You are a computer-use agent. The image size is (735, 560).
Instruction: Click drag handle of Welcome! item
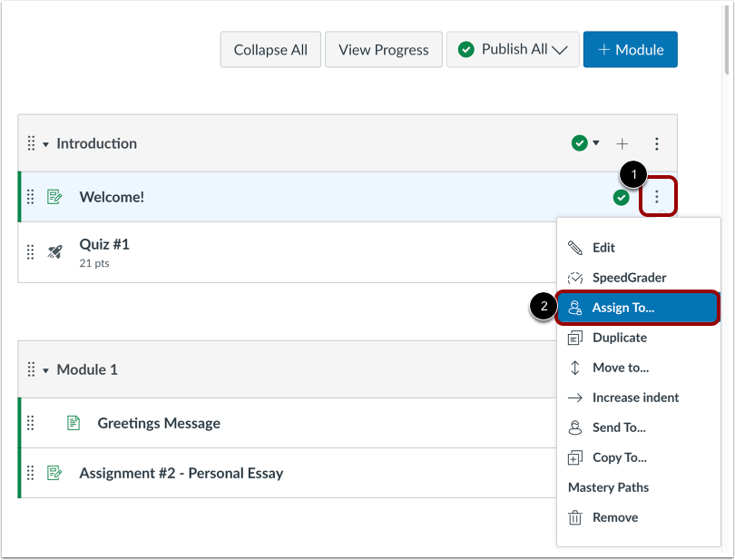click(x=31, y=197)
